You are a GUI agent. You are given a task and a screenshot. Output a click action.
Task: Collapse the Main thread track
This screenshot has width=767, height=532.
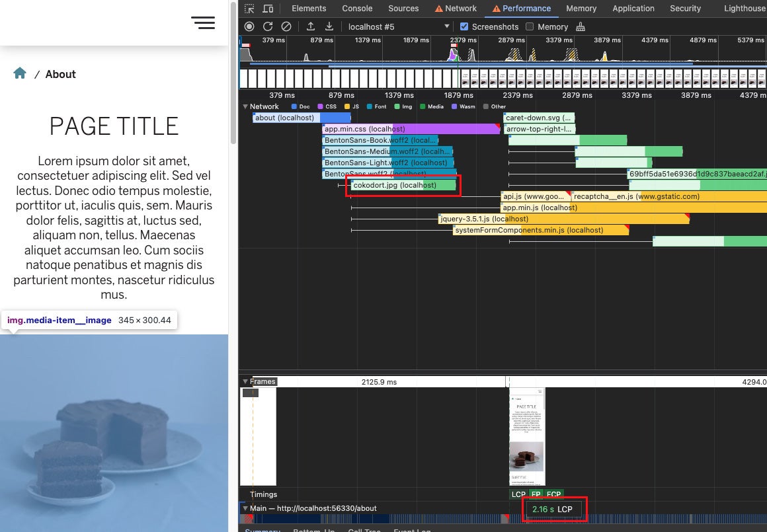pos(245,508)
